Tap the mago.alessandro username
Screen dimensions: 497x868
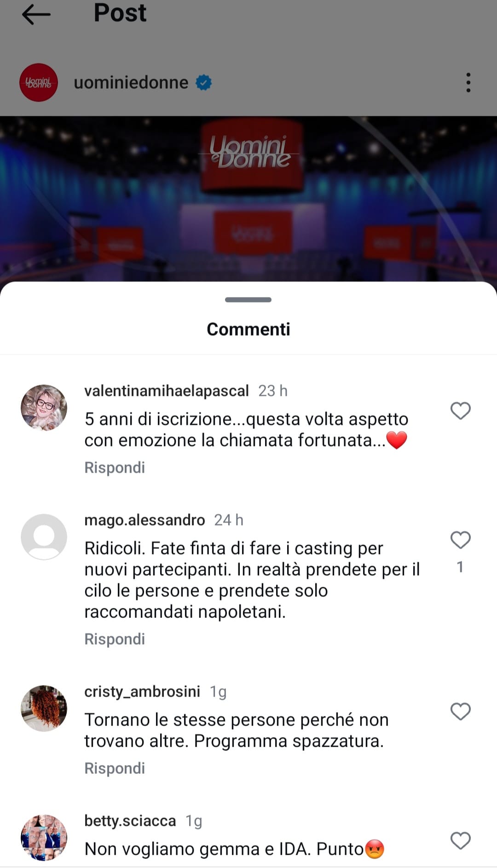pos(144,520)
